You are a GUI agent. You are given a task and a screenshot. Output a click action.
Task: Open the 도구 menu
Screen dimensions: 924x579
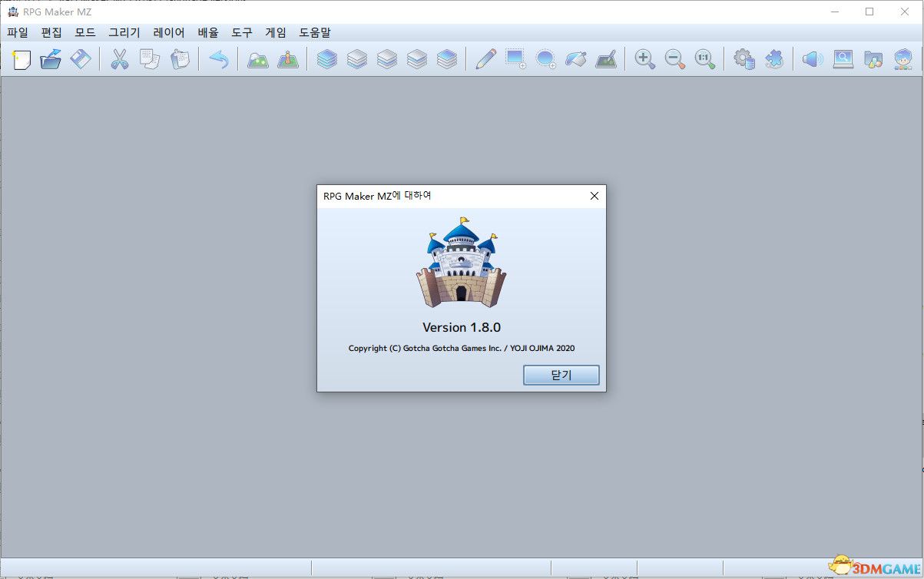pos(242,32)
